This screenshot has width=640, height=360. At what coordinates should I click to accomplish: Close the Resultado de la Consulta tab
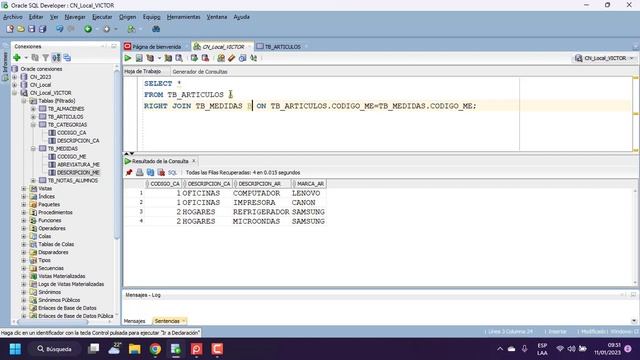pos(194,161)
